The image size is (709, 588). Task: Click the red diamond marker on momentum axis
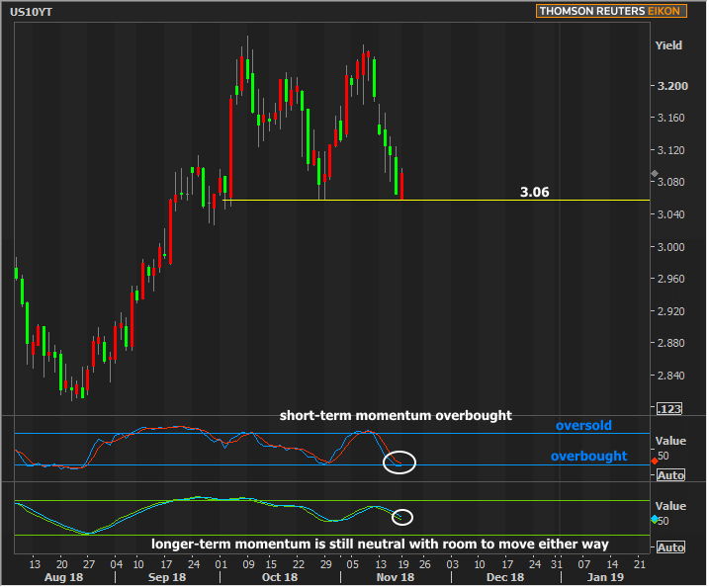tap(655, 462)
